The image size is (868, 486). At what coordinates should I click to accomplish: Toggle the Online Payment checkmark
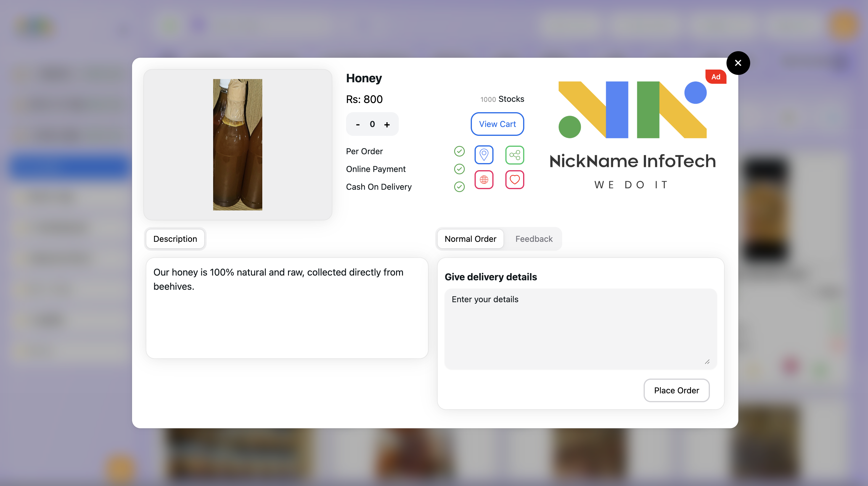pyautogui.click(x=459, y=169)
